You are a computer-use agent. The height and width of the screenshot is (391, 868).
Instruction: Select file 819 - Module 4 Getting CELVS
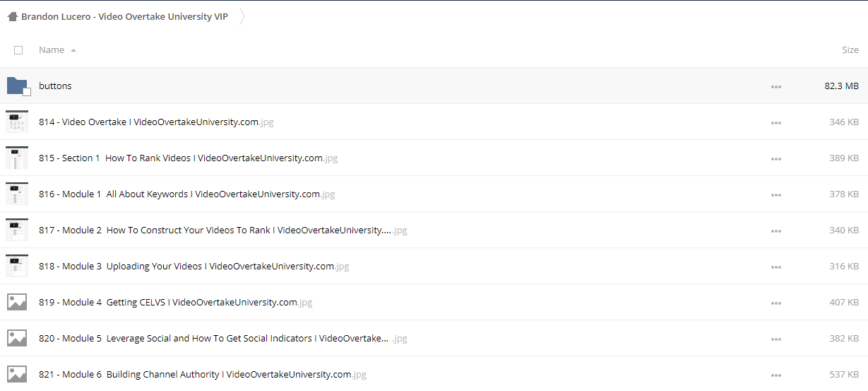(176, 302)
